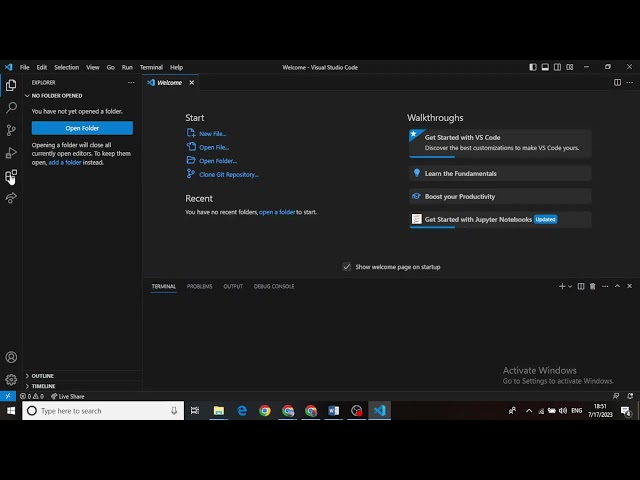Switch to the Debug Console tab
The width and height of the screenshot is (640, 480).
pos(274,286)
